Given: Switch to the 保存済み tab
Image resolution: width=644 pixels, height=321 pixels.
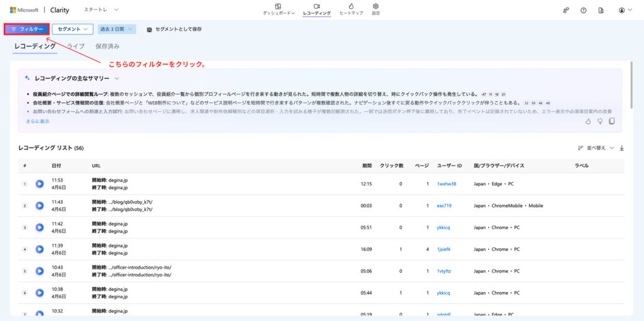Looking at the screenshot, I should coord(108,46).
